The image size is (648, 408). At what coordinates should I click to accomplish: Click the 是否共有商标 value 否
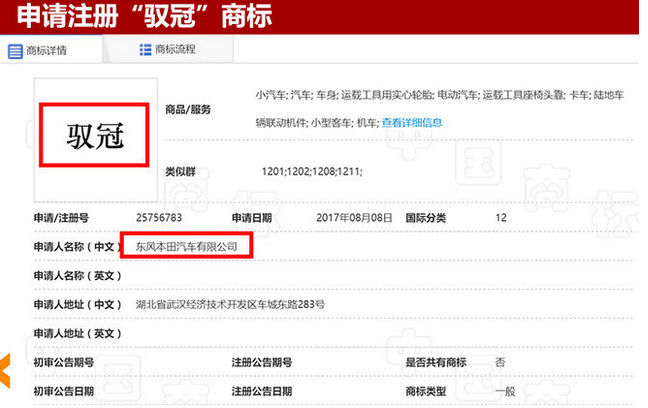click(500, 362)
